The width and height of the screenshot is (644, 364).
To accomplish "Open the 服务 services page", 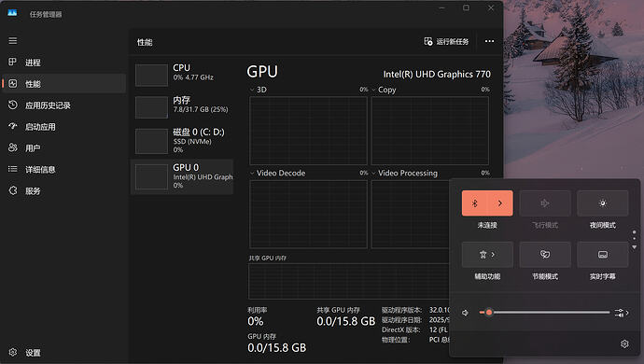I will (63, 190).
